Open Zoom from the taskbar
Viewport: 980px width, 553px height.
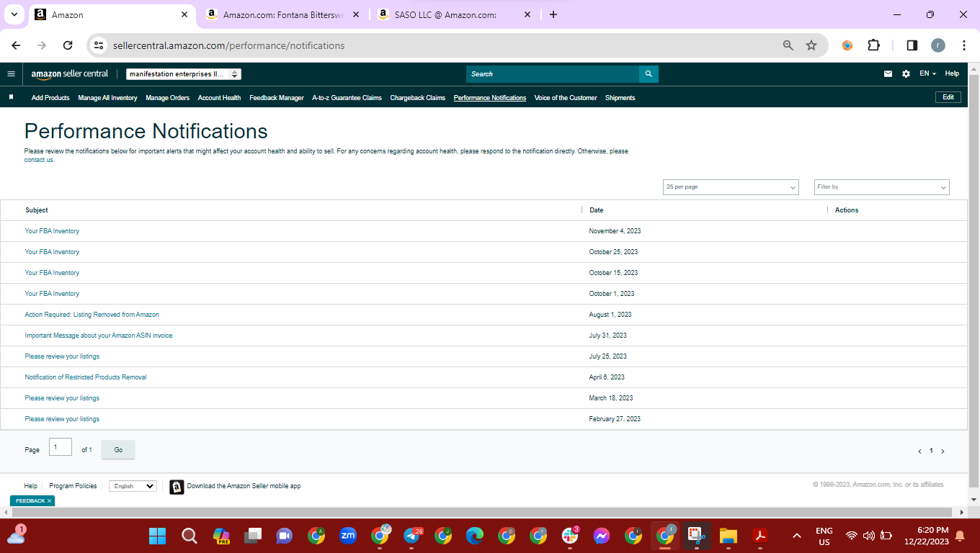(348, 536)
